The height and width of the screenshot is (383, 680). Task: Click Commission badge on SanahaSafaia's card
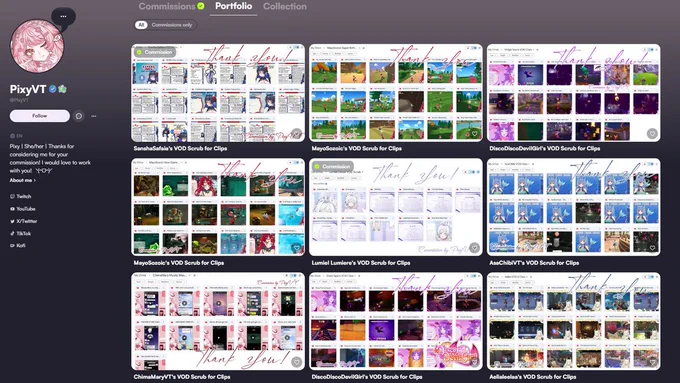(156, 52)
